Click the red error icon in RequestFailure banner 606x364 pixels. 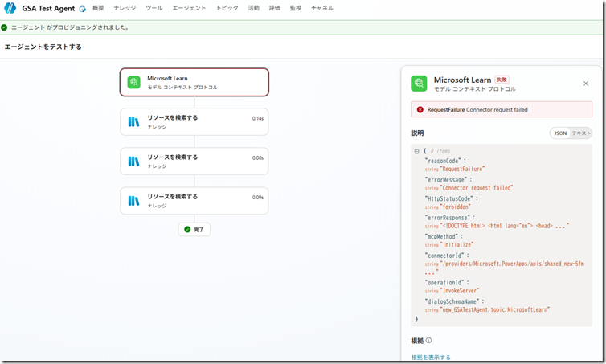click(420, 110)
